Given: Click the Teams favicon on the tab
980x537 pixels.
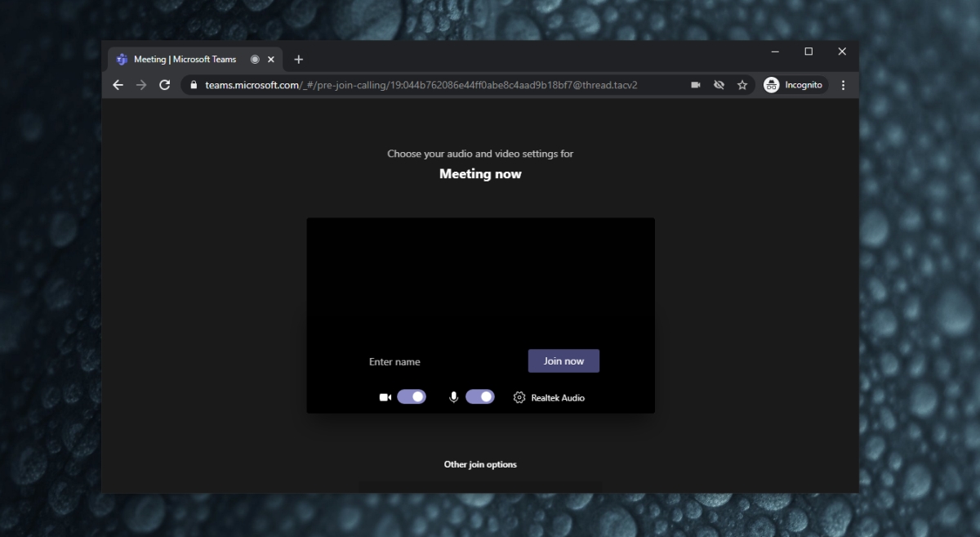Looking at the screenshot, I should (x=122, y=60).
